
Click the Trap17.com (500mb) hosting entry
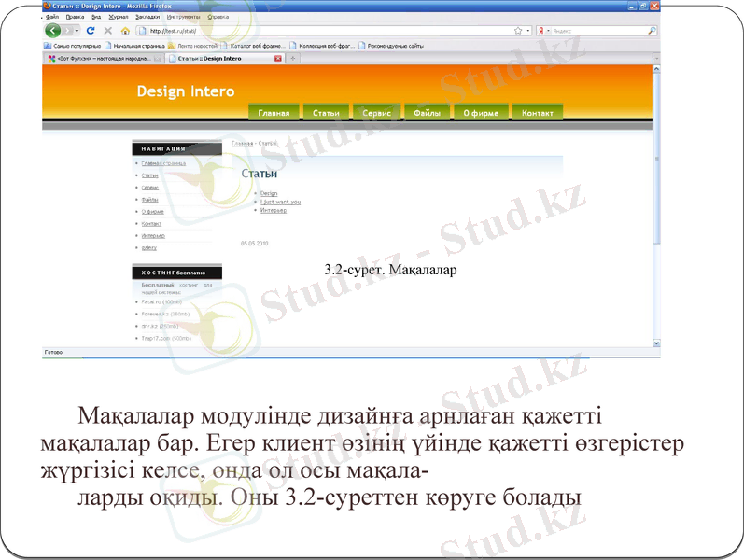pos(166,339)
